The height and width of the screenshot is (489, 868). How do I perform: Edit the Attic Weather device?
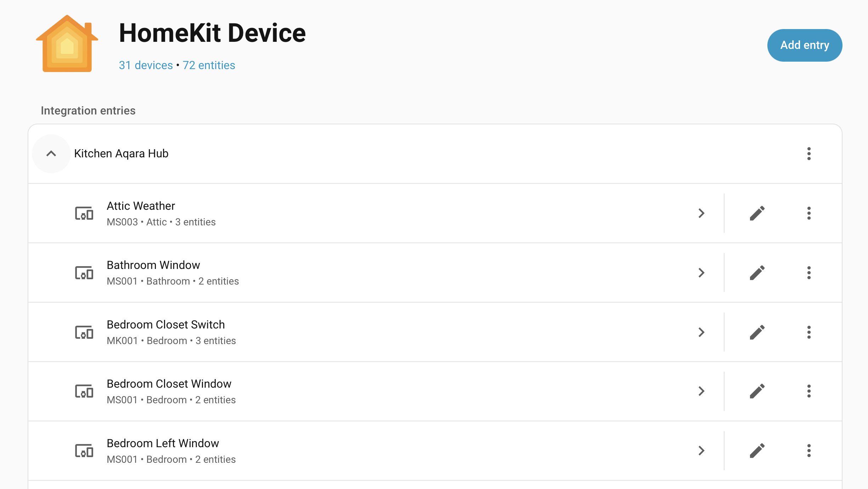(x=757, y=213)
